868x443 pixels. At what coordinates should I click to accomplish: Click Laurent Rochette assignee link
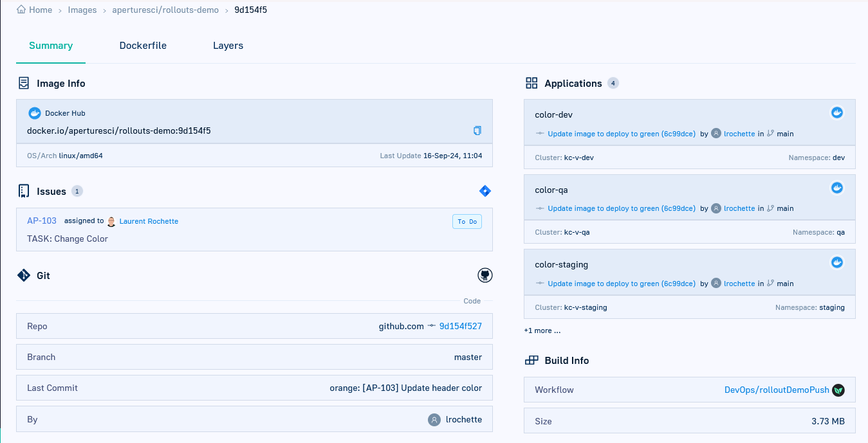coord(149,221)
